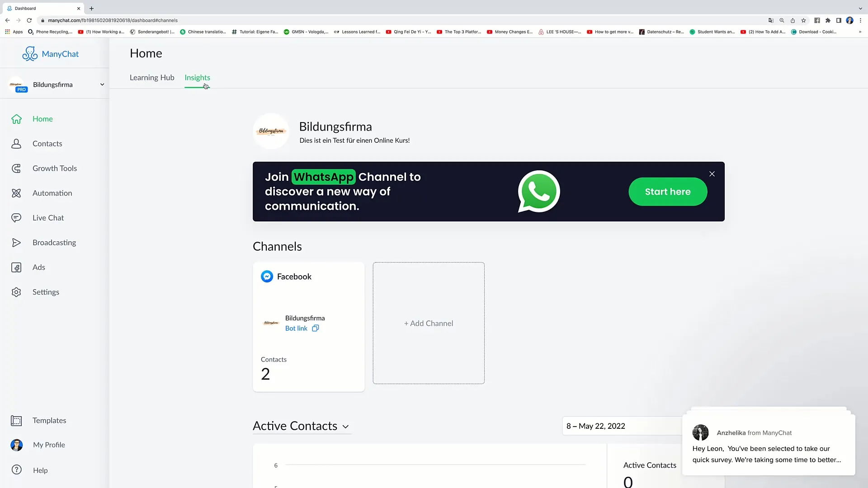868x488 pixels.
Task: Expand the Active Contacts dropdown
Action: (x=346, y=427)
